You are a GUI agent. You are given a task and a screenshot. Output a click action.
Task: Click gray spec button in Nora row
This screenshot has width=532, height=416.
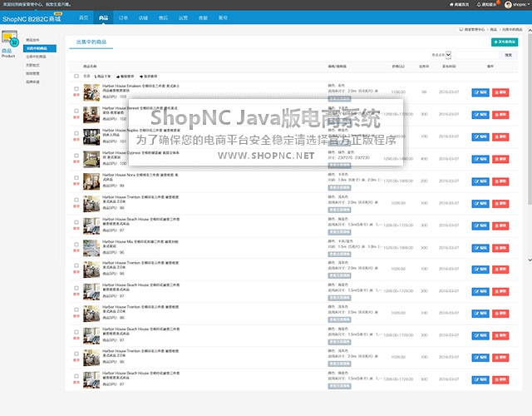pos(339,188)
